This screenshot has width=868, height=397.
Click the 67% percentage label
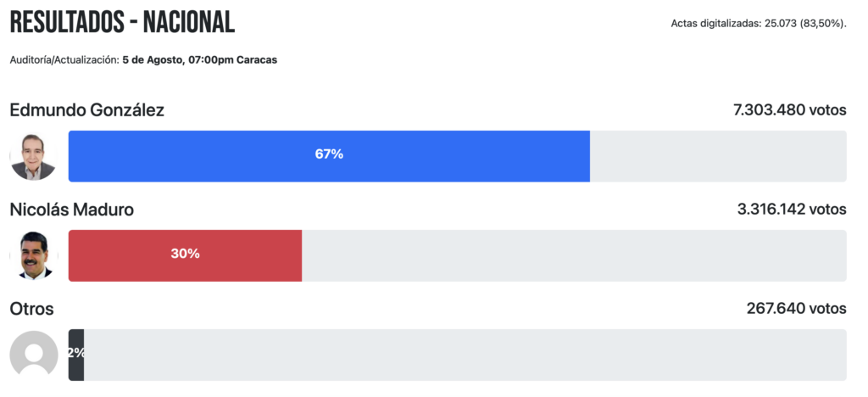tap(329, 154)
